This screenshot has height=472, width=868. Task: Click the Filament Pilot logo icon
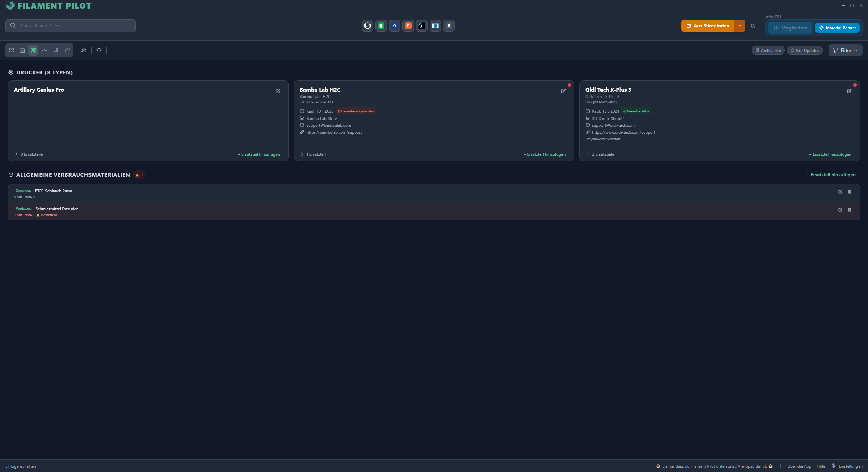click(x=10, y=5)
